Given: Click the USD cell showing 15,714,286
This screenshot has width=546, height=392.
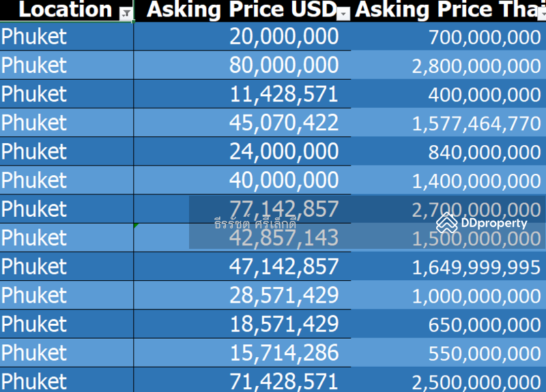Looking at the screenshot, I should coord(283,352).
